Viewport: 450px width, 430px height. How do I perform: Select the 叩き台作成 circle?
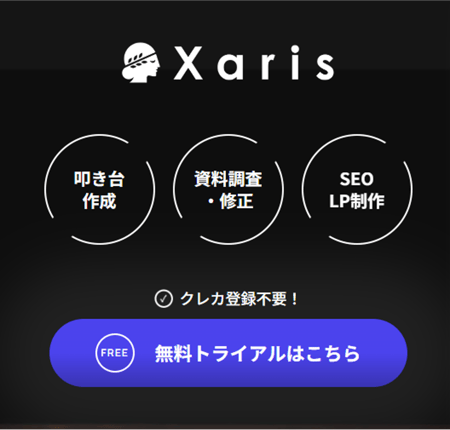tap(99, 190)
